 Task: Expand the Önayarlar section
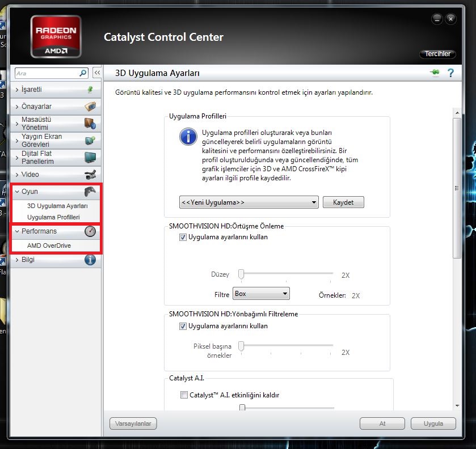[x=17, y=107]
